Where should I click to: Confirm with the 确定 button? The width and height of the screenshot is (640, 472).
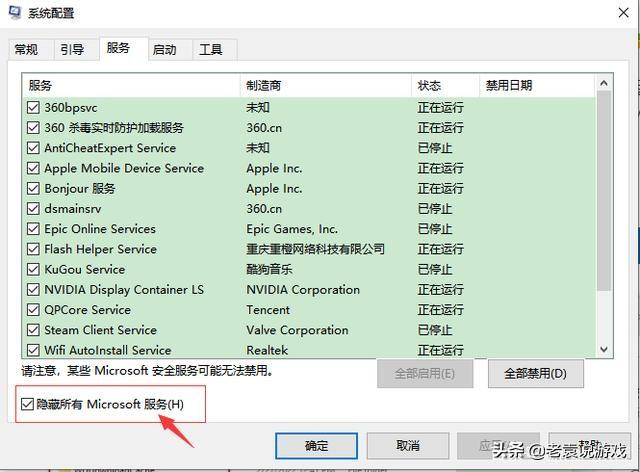coord(316,446)
